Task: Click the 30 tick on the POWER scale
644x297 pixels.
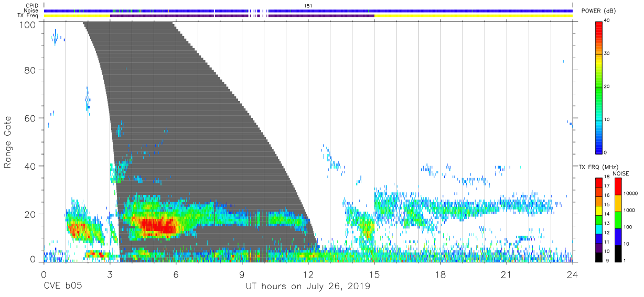Action: [x=607, y=53]
